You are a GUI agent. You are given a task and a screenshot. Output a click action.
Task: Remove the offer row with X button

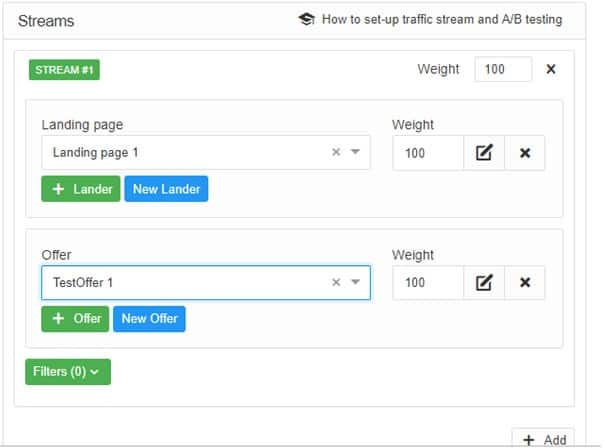[x=525, y=283]
